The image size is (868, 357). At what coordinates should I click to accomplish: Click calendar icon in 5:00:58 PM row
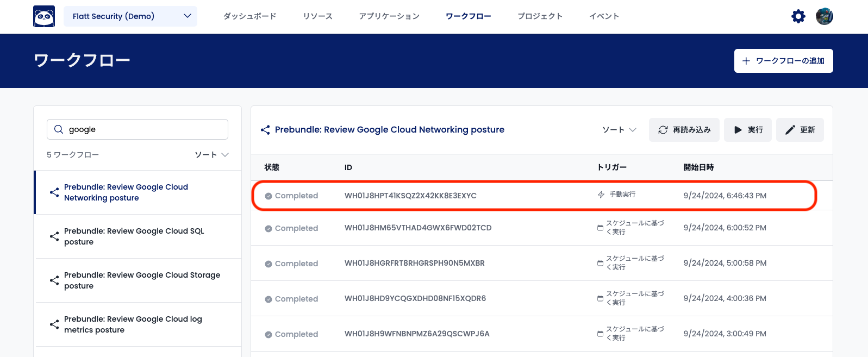(x=601, y=263)
